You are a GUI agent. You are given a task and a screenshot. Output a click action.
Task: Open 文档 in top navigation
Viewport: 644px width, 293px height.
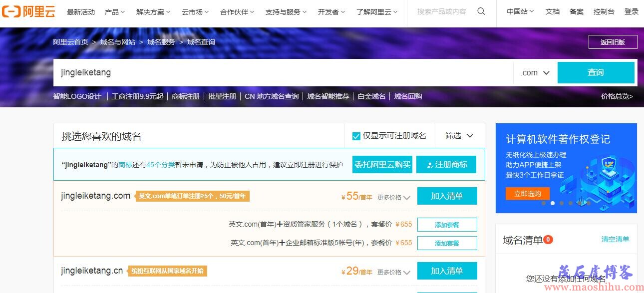pos(553,11)
